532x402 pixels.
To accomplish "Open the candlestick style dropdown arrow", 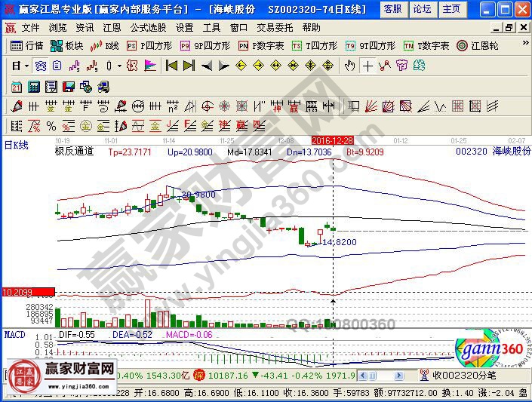I will point(119,66).
